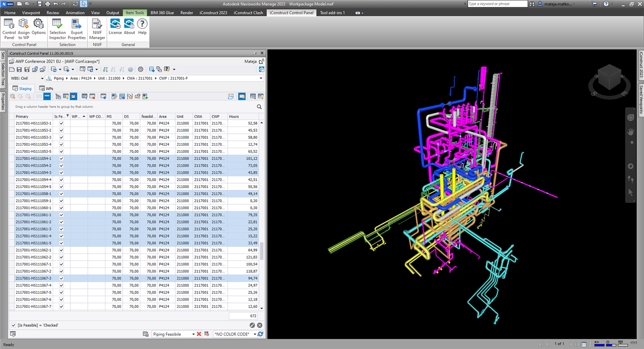Select the Staging tab
The height and width of the screenshot is (349, 644).
pyautogui.click(x=22, y=88)
